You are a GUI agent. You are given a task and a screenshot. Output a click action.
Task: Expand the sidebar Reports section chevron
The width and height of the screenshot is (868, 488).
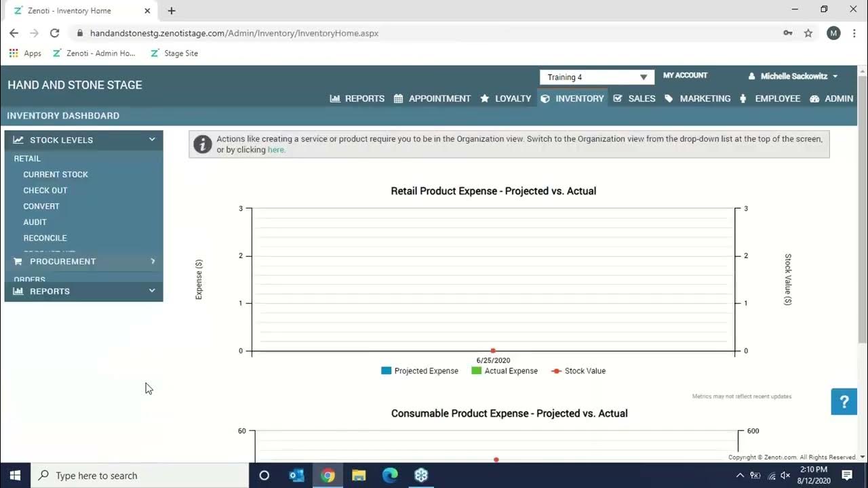click(x=152, y=291)
